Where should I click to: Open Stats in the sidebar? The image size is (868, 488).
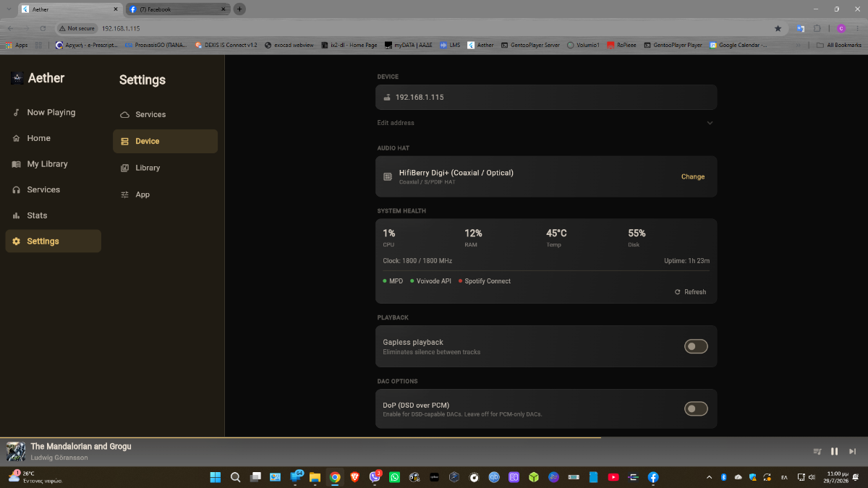[53, 215]
